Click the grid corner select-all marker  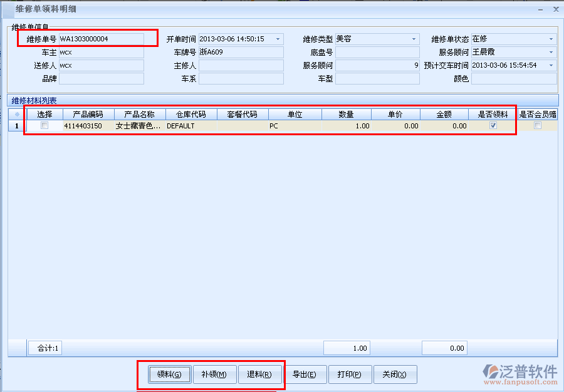[x=16, y=115]
